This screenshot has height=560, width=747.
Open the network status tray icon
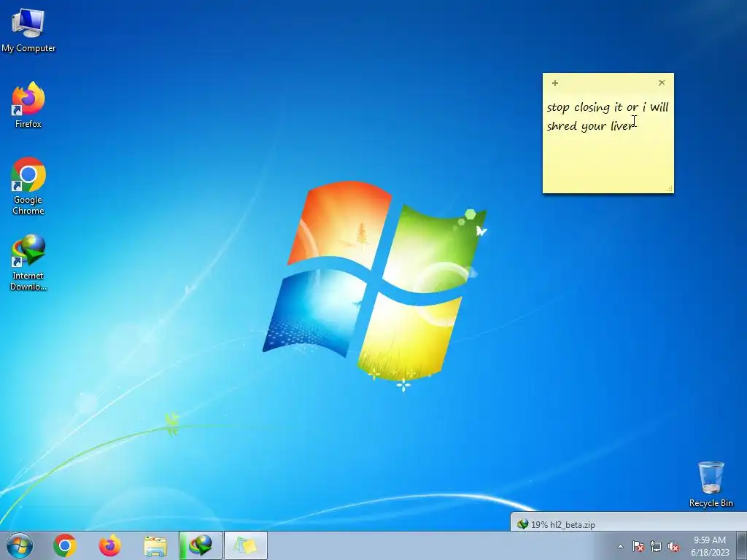[656, 547]
